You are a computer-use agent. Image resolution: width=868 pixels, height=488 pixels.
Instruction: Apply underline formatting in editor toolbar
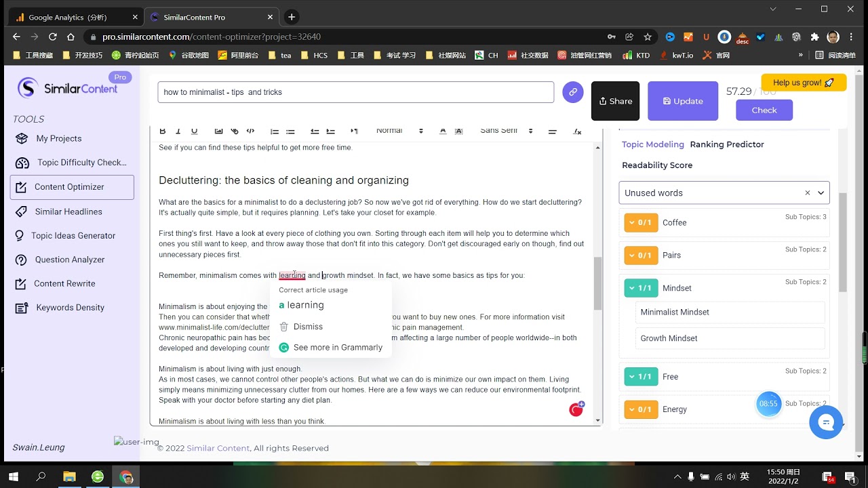tap(194, 131)
